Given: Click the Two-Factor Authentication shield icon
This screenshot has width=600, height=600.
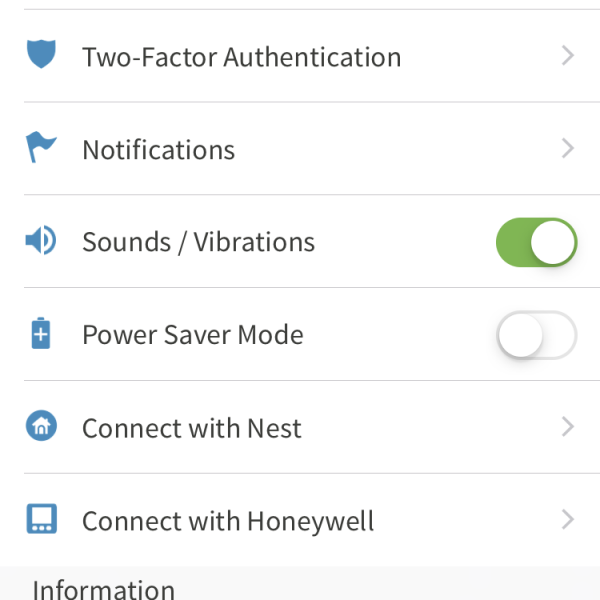Looking at the screenshot, I should click(x=41, y=56).
